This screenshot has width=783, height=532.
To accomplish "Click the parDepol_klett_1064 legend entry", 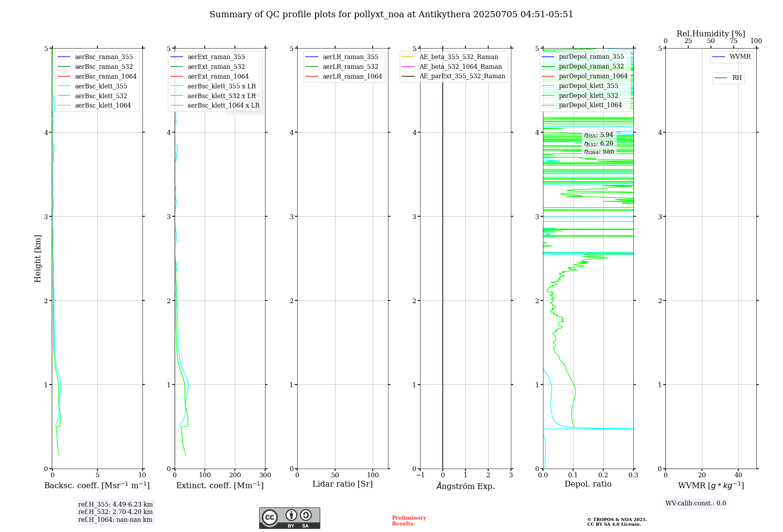I will 582,105.
